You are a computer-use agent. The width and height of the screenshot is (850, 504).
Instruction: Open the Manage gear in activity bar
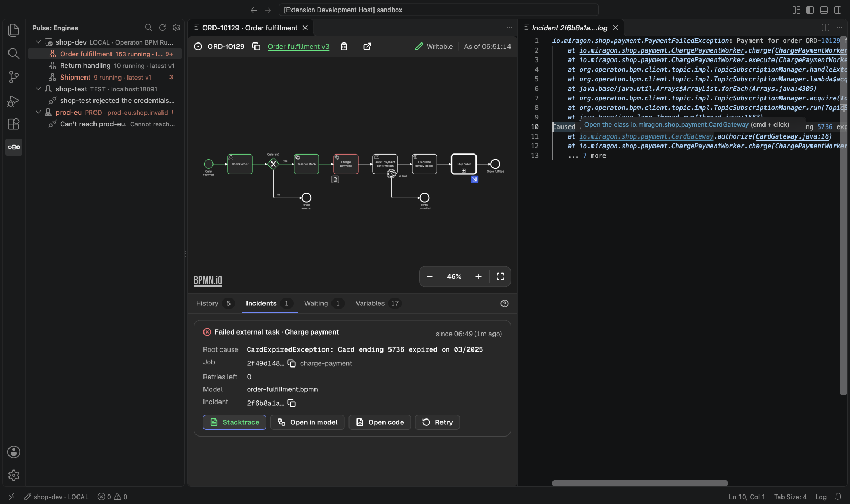pos(14,475)
